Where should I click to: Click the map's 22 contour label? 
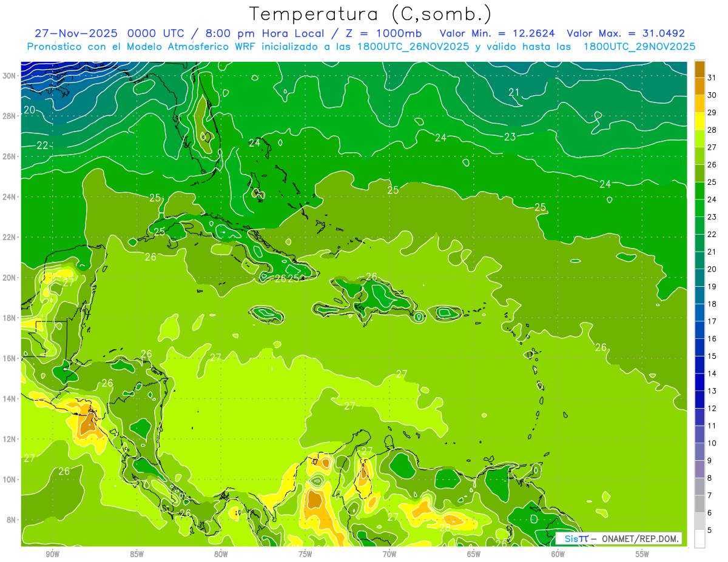42,146
